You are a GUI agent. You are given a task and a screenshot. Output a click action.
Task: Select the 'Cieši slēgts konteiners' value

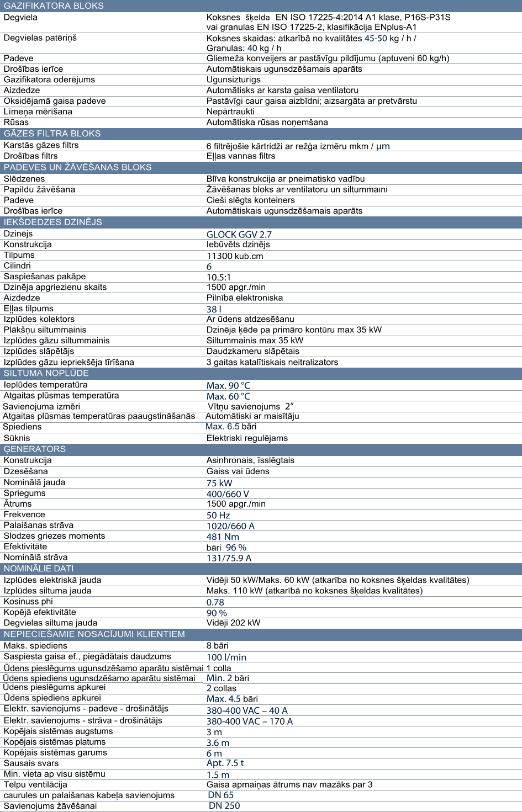pos(251,200)
